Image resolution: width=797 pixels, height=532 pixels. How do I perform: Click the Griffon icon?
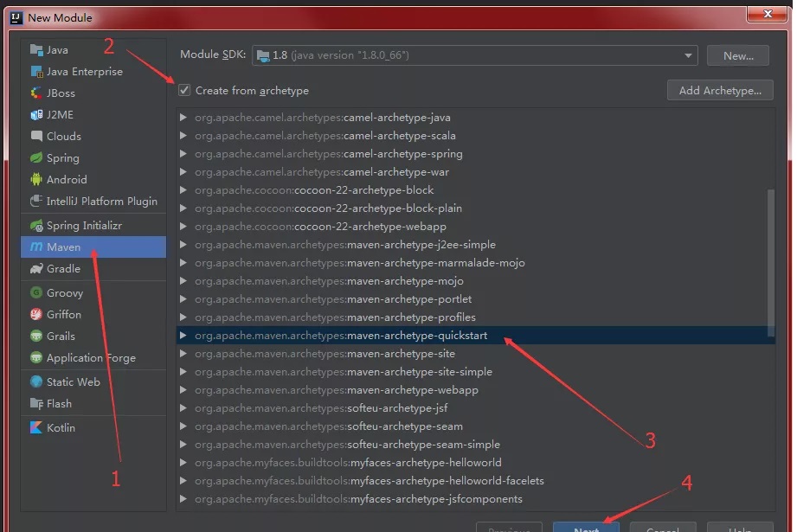pos(36,315)
